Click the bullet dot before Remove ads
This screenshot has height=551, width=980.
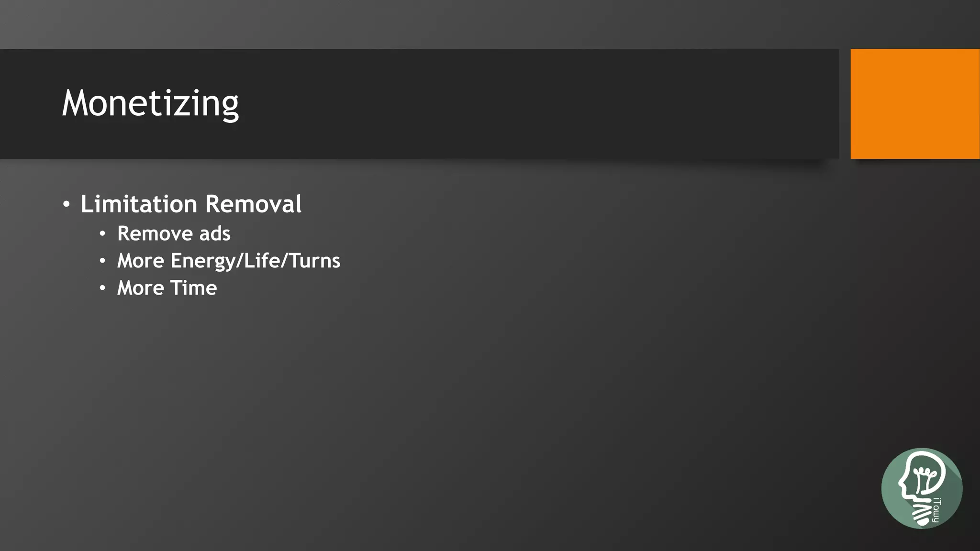point(102,234)
